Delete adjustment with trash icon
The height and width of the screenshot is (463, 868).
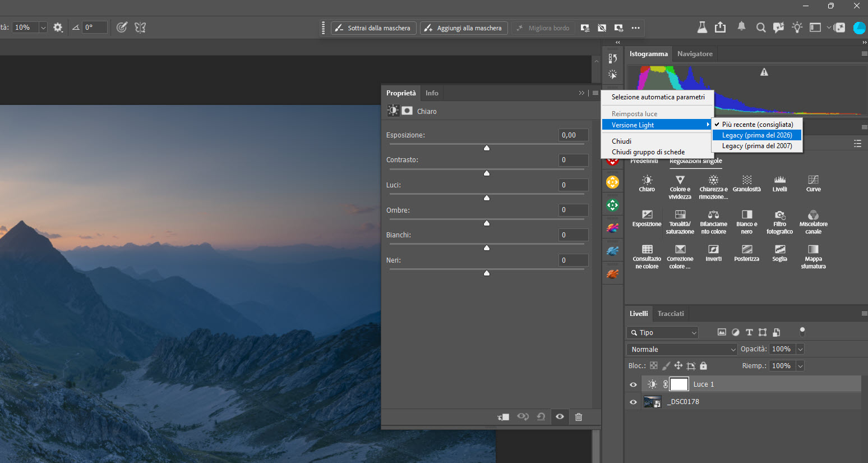(x=579, y=416)
